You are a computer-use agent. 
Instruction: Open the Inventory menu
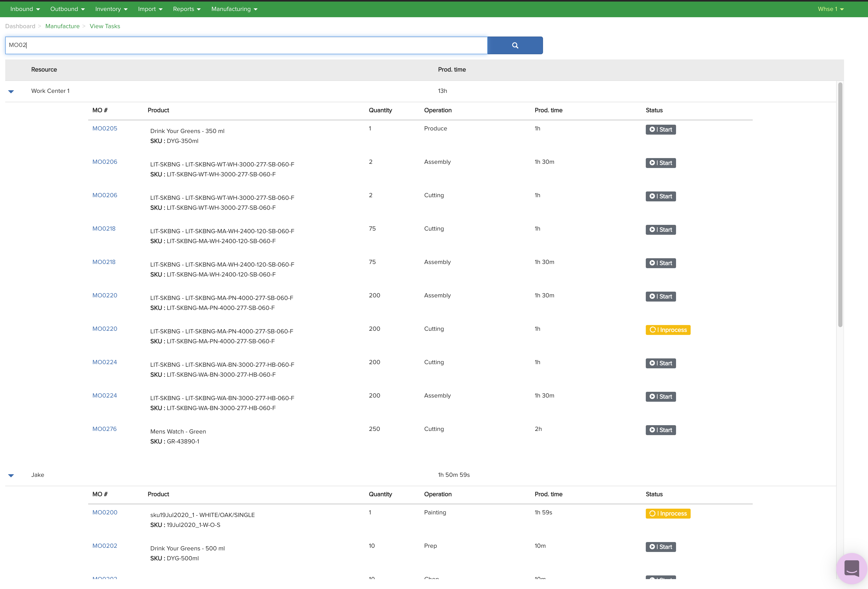tap(111, 9)
